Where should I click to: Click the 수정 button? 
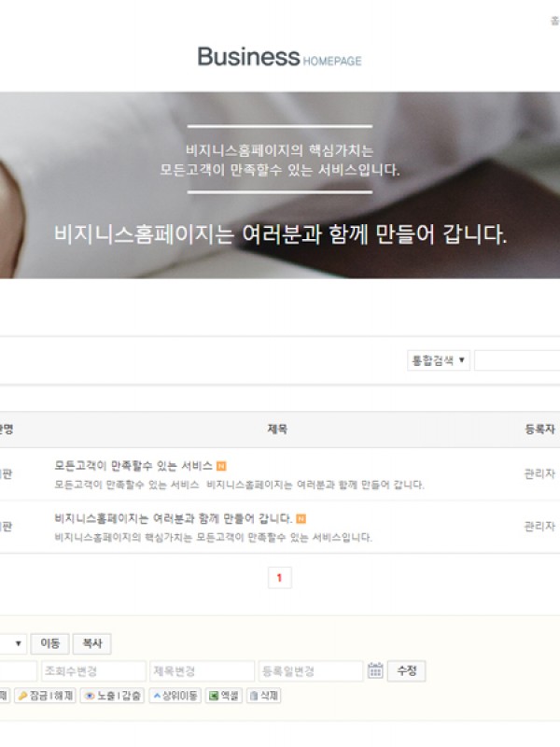tap(406, 670)
